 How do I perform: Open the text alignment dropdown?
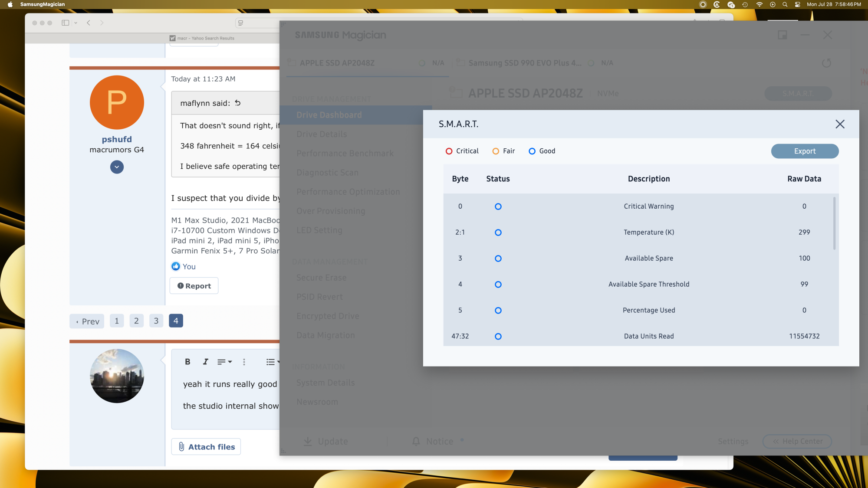(x=224, y=362)
